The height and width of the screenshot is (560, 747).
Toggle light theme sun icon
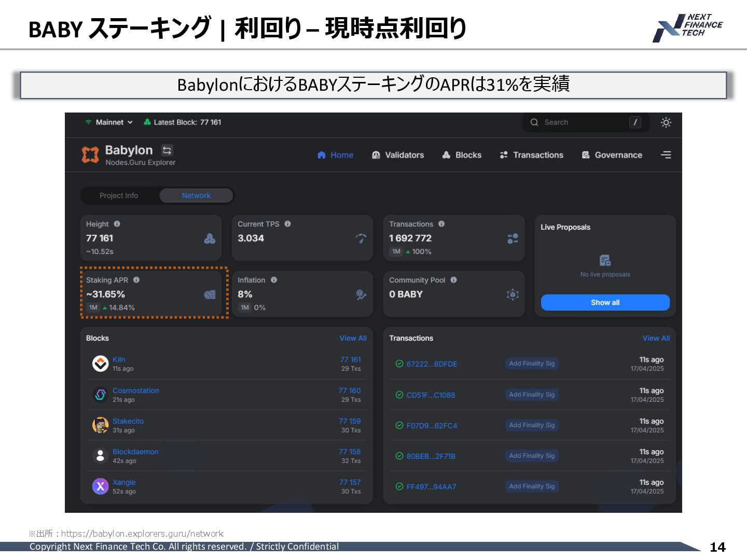coord(666,122)
